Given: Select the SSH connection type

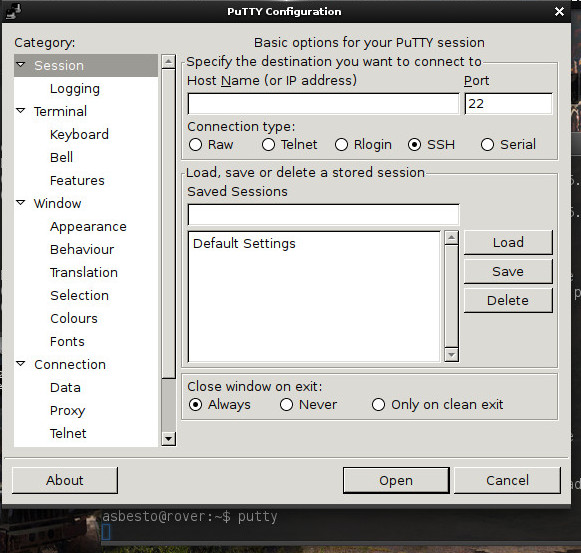Looking at the screenshot, I should 414,145.
